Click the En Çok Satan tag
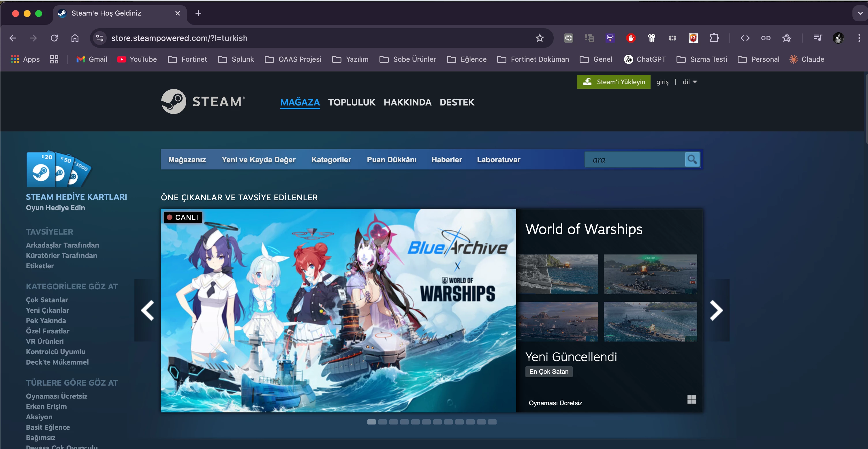 (548, 371)
